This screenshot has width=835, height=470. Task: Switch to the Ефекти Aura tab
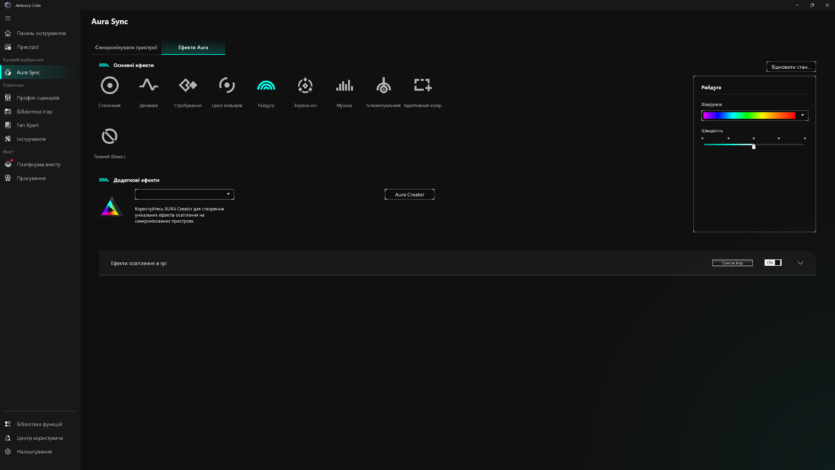(193, 47)
